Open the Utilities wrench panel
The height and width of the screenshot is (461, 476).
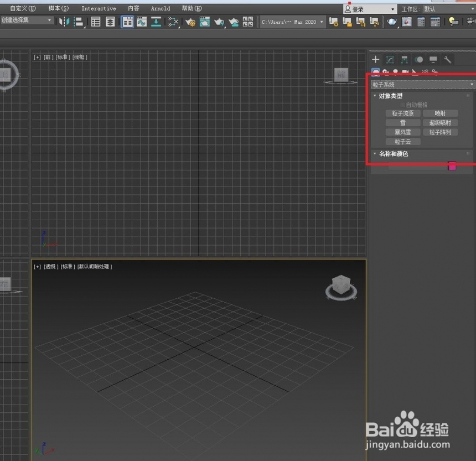point(447,59)
